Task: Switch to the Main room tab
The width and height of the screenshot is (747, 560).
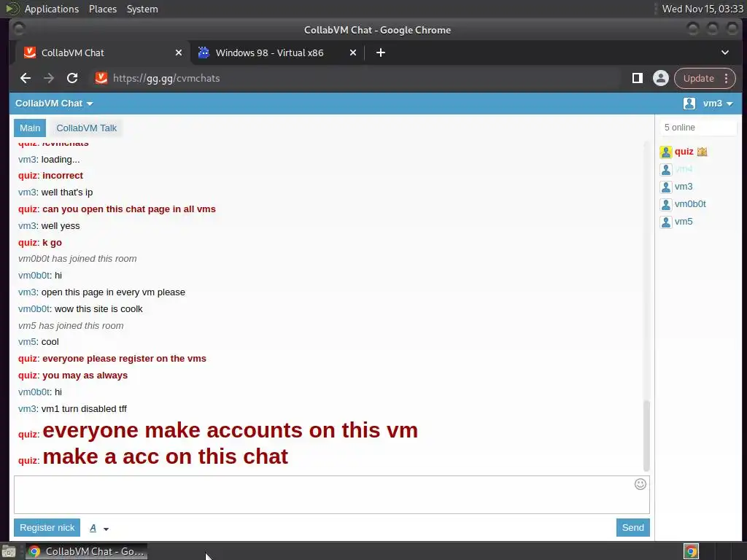Action: pos(30,128)
